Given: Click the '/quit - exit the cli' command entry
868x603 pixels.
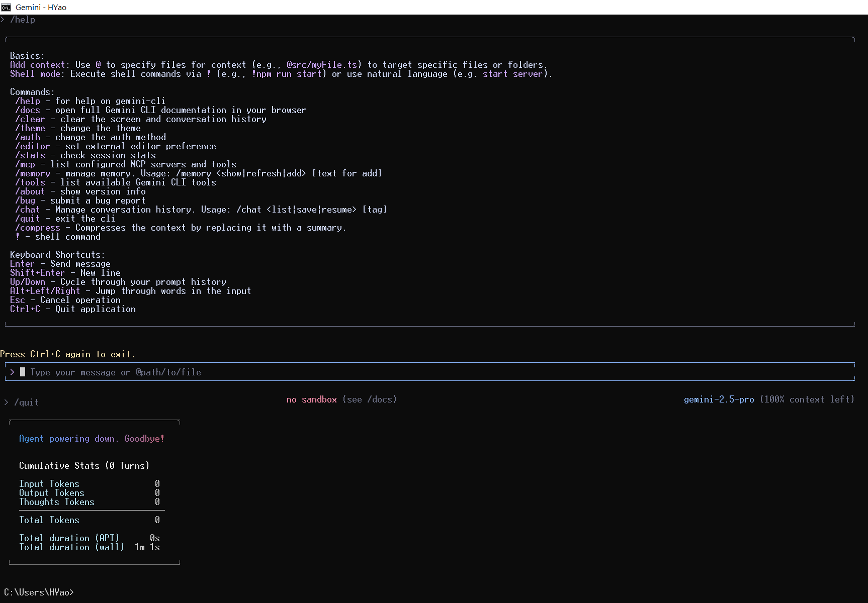Looking at the screenshot, I should 65,219.
